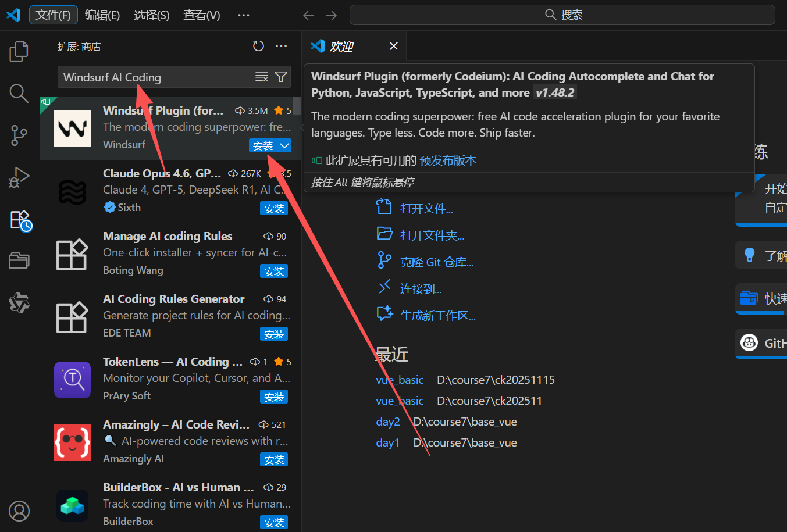Click Sixth extension wave icon
Image resolution: width=787 pixels, height=532 pixels.
tap(72, 191)
